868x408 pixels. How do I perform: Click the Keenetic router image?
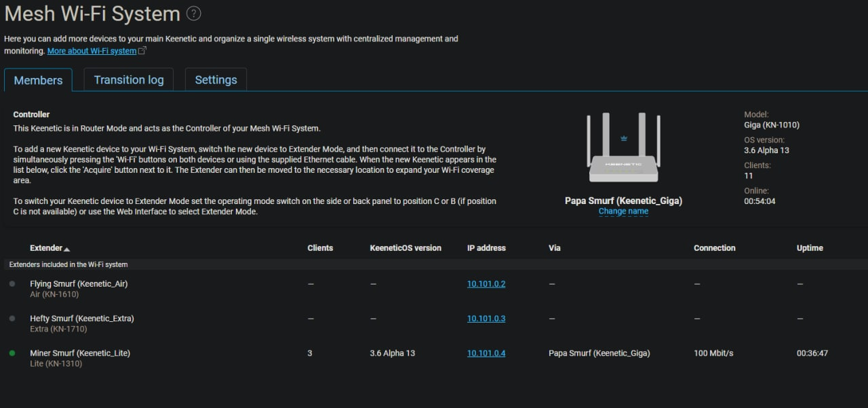[x=623, y=148]
